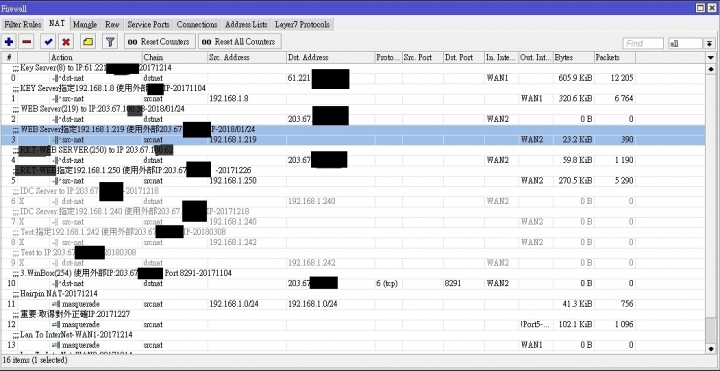Click the red minus Remove rule icon
This screenshot has height=371, width=720.
coord(27,42)
